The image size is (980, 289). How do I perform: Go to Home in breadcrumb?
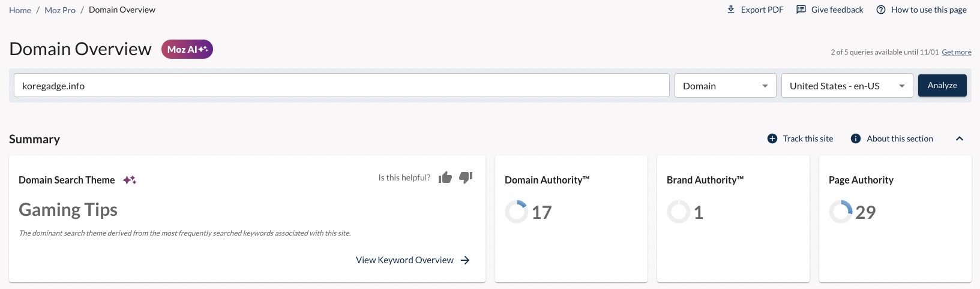click(20, 10)
